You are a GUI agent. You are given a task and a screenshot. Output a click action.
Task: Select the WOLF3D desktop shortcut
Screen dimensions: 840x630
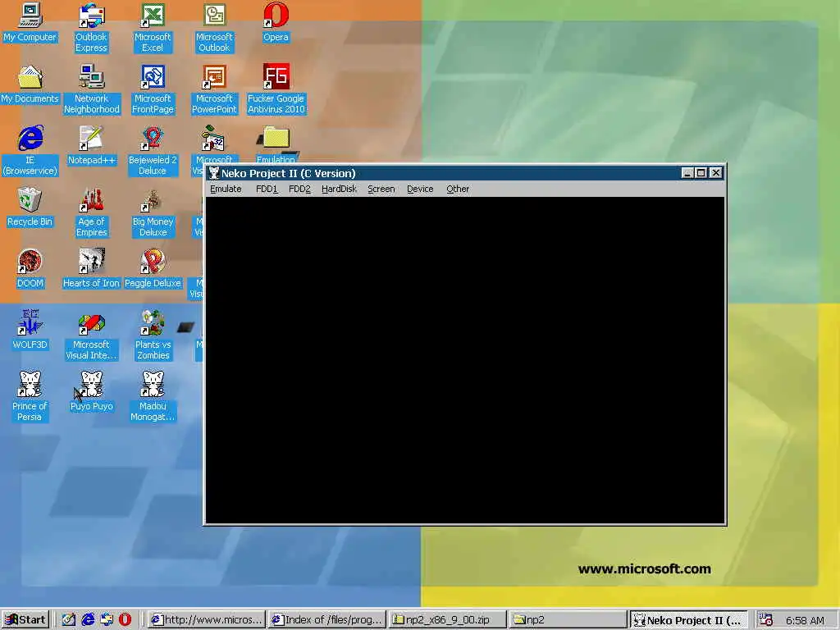coord(30,331)
